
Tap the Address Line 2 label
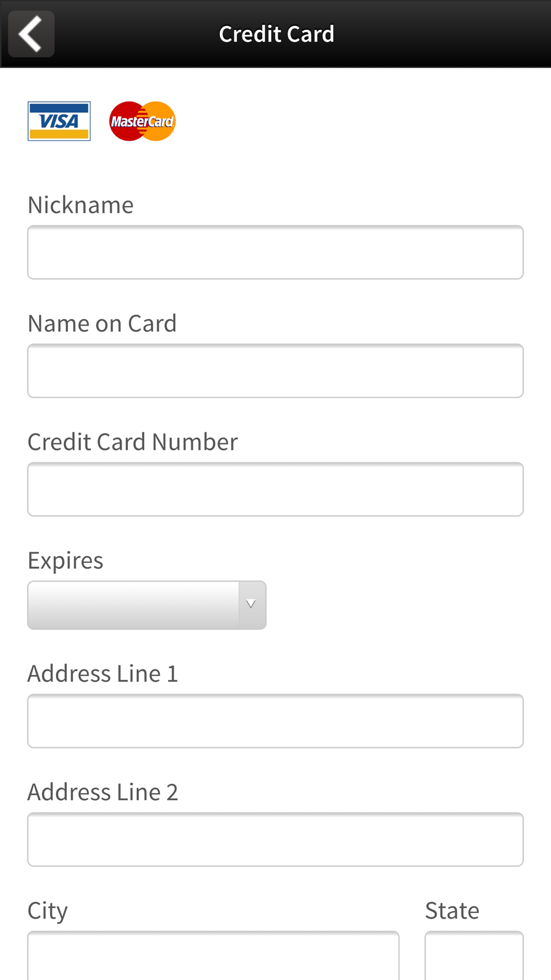[103, 792]
